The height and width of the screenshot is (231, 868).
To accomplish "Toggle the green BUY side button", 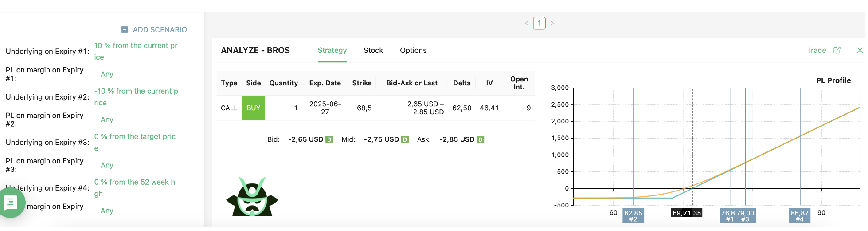I will click(254, 108).
